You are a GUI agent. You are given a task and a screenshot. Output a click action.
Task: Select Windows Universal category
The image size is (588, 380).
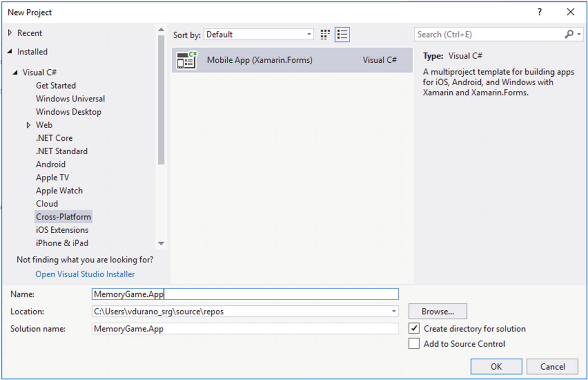[x=70, y=99]
